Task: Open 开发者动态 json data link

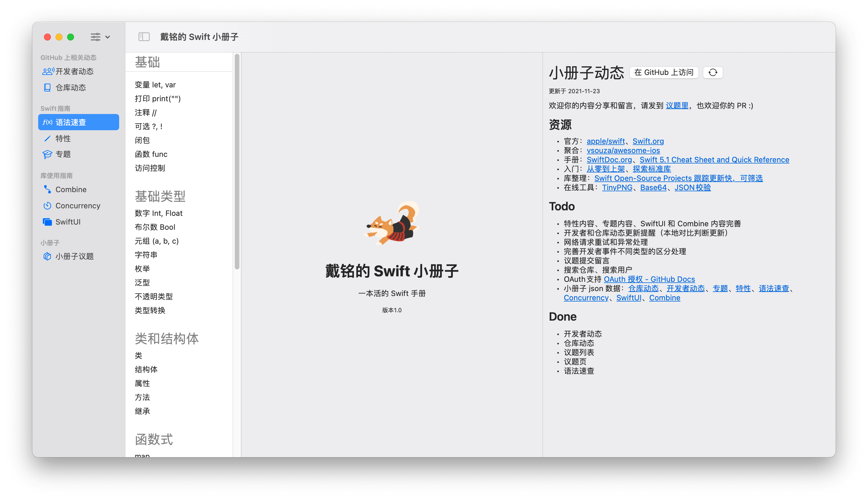Action: click(x=685, y=288)
